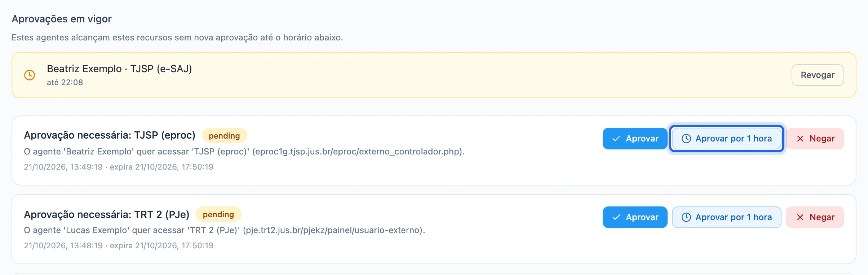The image size is (868, 275).
Task: Click the description mentioning eproc1g.tjsp.jus.br
Action: pyautogui.click(x=244, y=152)
